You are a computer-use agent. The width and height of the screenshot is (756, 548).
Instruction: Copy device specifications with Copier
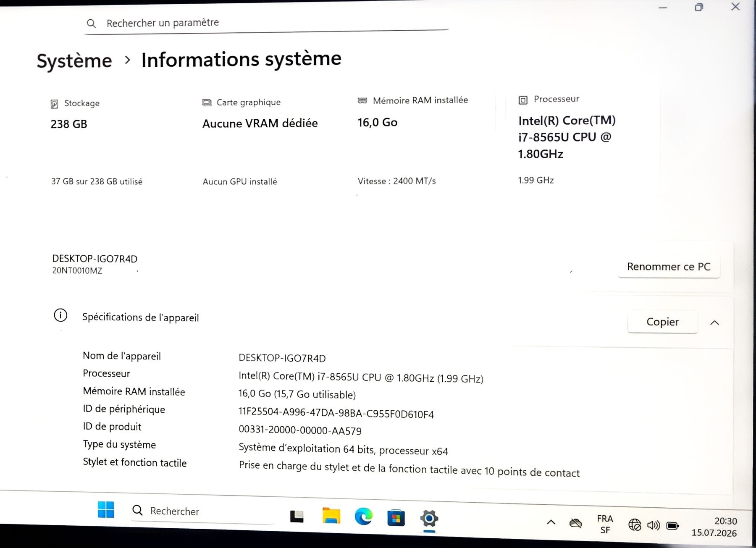click(x=662, y=322)
